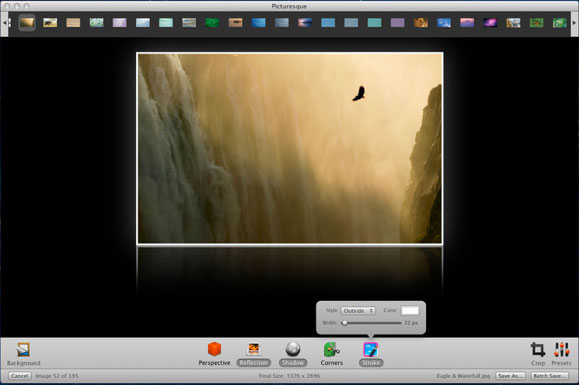Open the Presets sliders icon
This screenshot has height=385, width=579.
point(561,350)
